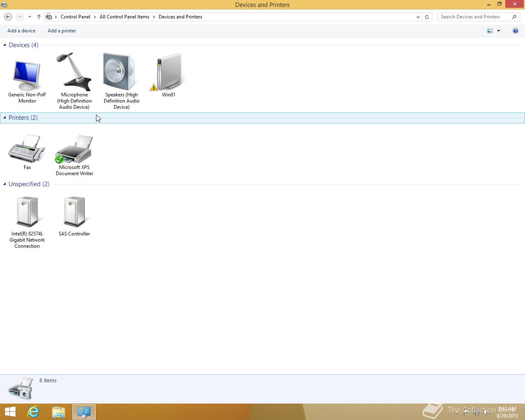Click Add a printer
This screenshot has width=525, height=420.
pos(62,31)
